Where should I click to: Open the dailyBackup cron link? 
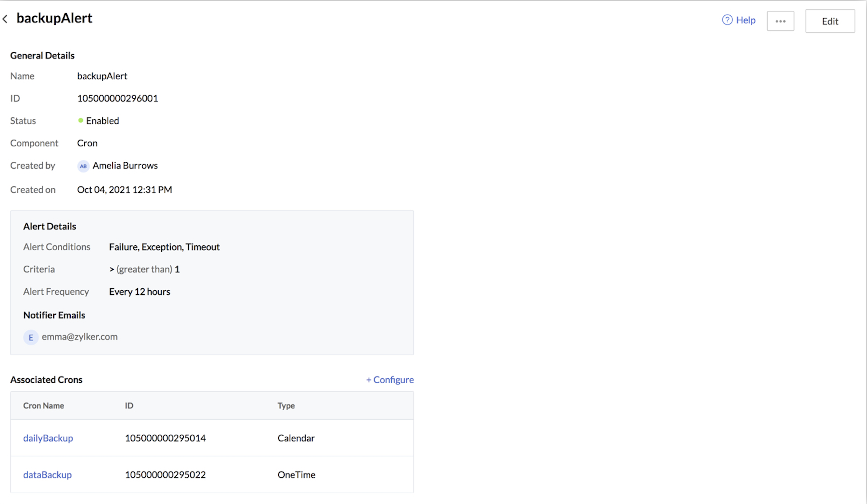(x=48, y=438)
